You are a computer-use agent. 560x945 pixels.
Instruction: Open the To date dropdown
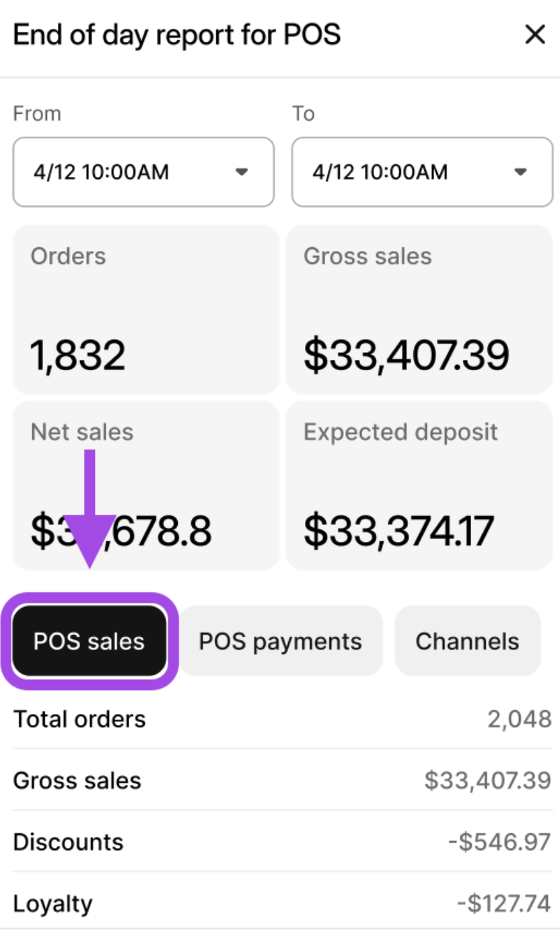pyautogui.click(x=421, y=172)
